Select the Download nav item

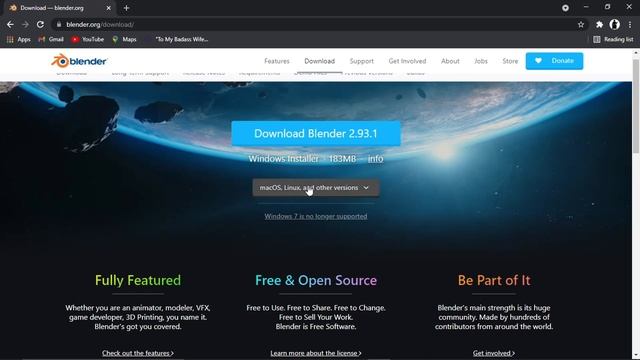tap(320, 61)
